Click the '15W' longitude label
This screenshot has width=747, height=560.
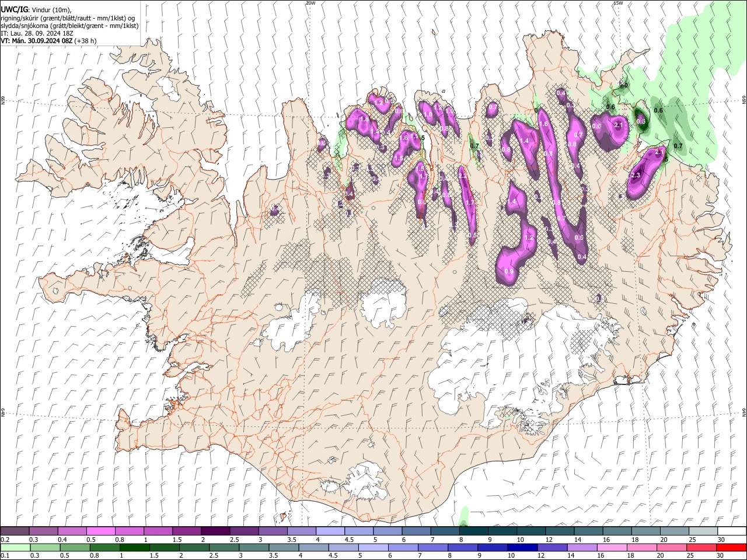tap(618, 3)
